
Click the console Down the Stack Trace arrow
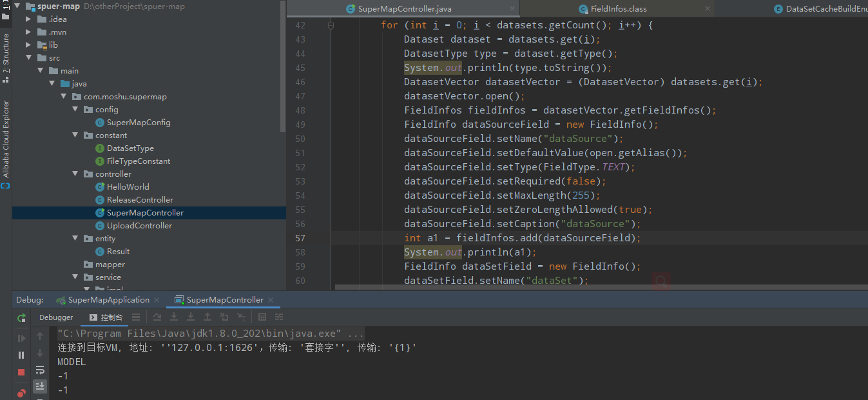40,353
